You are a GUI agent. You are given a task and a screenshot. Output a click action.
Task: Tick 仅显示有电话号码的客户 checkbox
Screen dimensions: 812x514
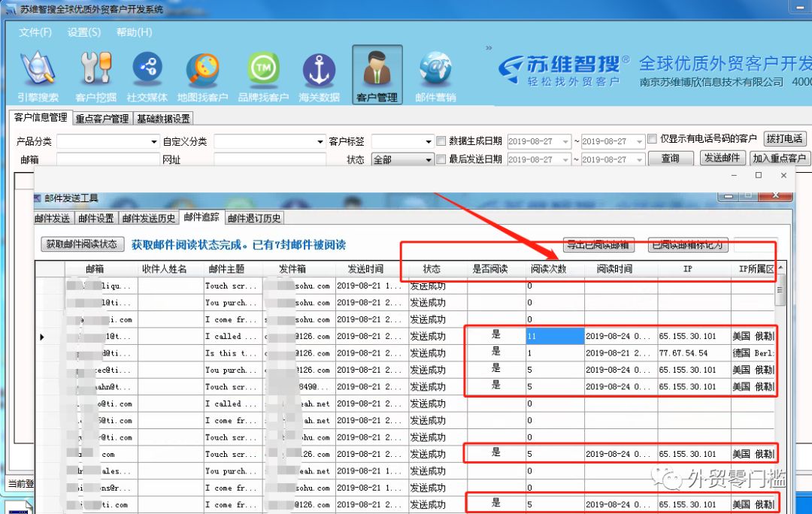653,139
